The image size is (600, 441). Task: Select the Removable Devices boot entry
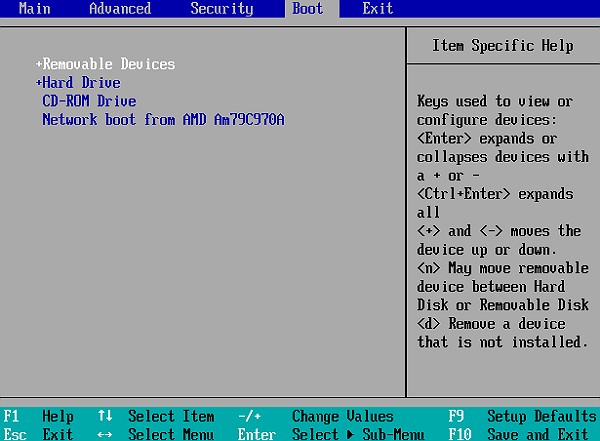[109, 64]
